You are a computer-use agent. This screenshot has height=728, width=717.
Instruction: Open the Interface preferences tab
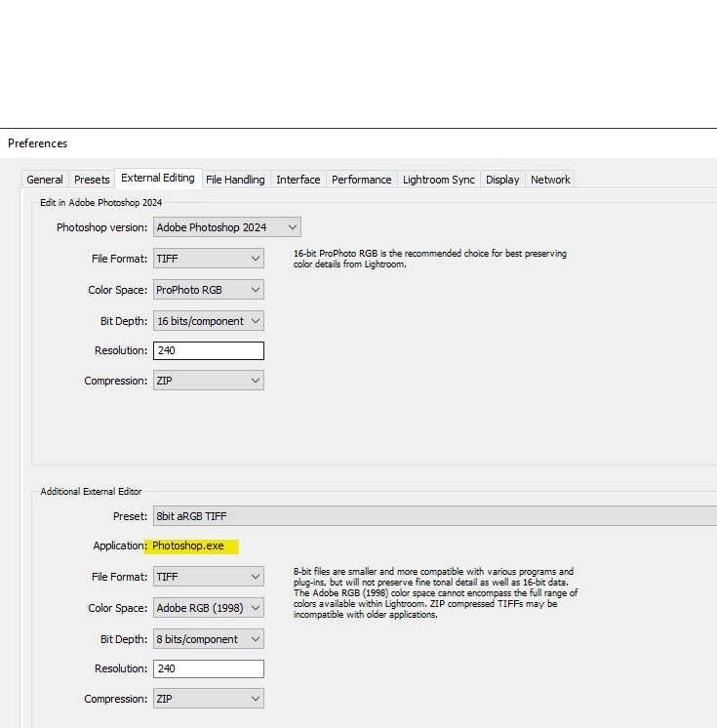(299, 180)
